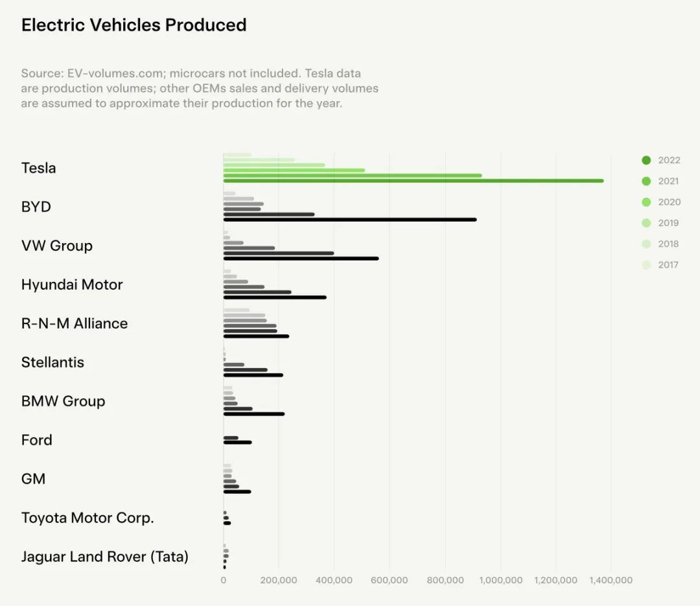Click the "600,000" x-axis tick label
The height and width of the screenshot is (606, 700).
(x=390, y=580)
